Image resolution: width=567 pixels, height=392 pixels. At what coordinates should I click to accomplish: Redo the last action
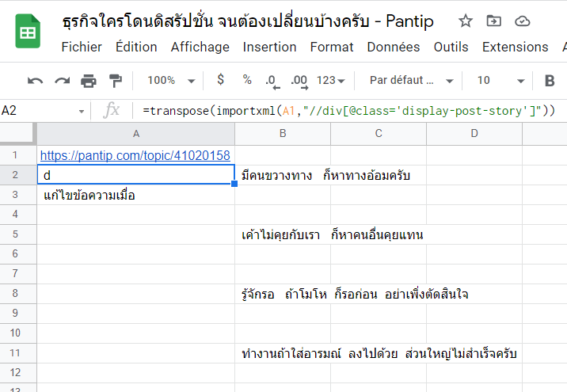tap(63, 81)
